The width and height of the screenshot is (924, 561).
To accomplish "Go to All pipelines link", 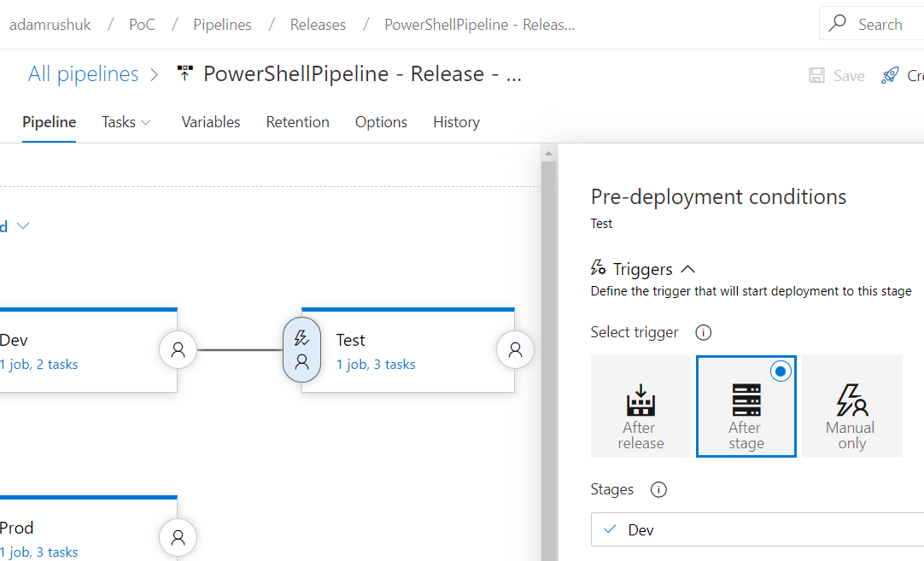I will pos(83,74).
